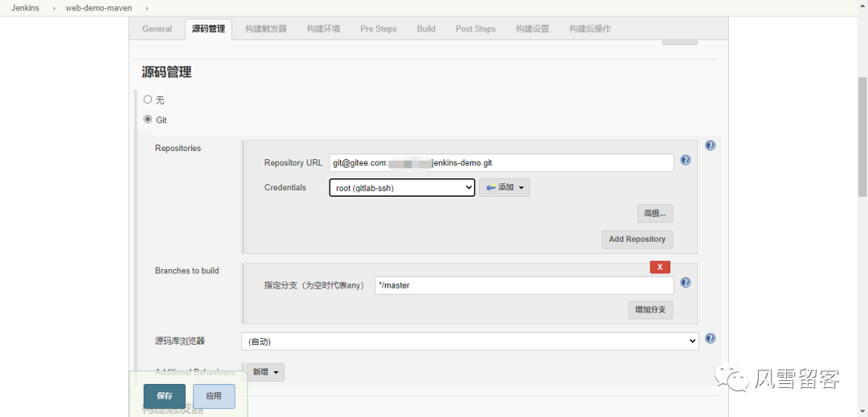Open the Pre Steps tab
This screenshot has height=417, width=868.
379,29
